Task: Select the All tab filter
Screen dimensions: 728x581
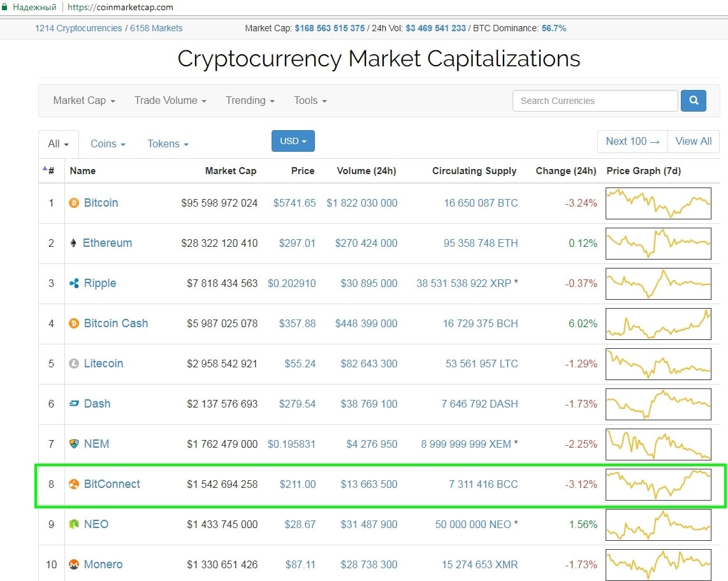Action: point(59,144)
